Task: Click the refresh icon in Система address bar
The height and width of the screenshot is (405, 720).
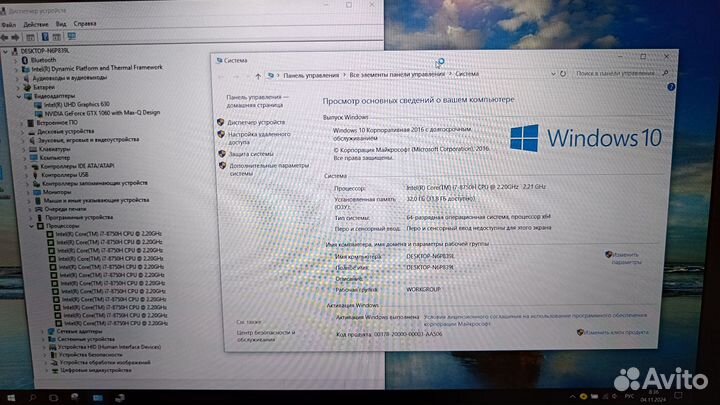Action: tap(563, 73)
